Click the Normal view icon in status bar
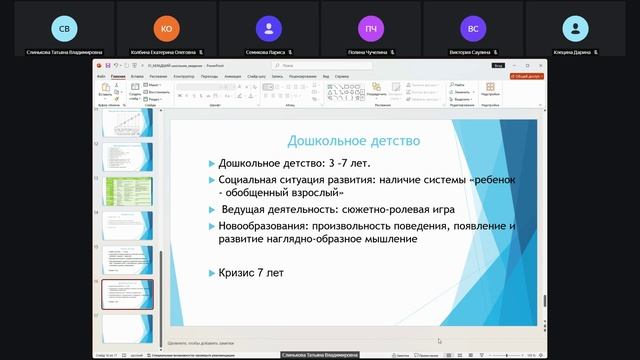The width and height of the screenshot is (640, 360). (449, 356)
